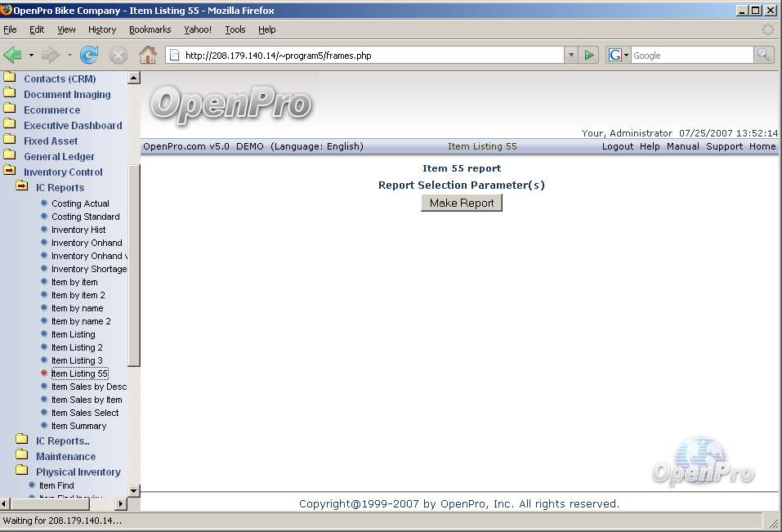
Task: Click the Inventory Control folder icon
Action: pos(10,172)
